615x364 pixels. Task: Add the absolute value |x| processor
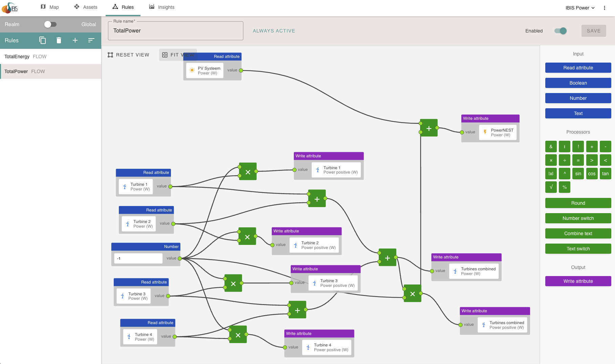point(551,174)
